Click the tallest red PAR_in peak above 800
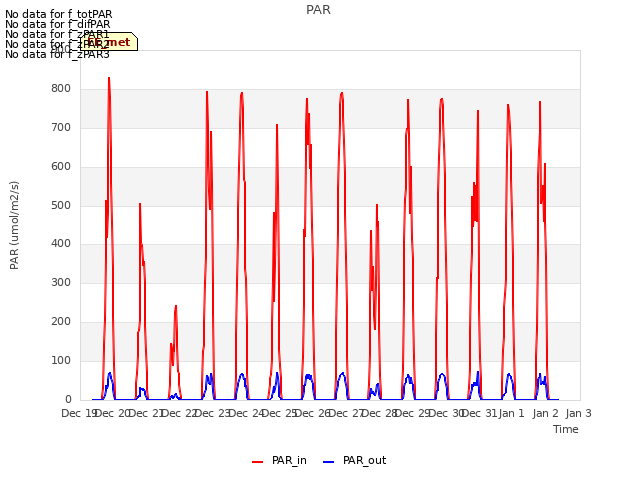 (109, 78)
